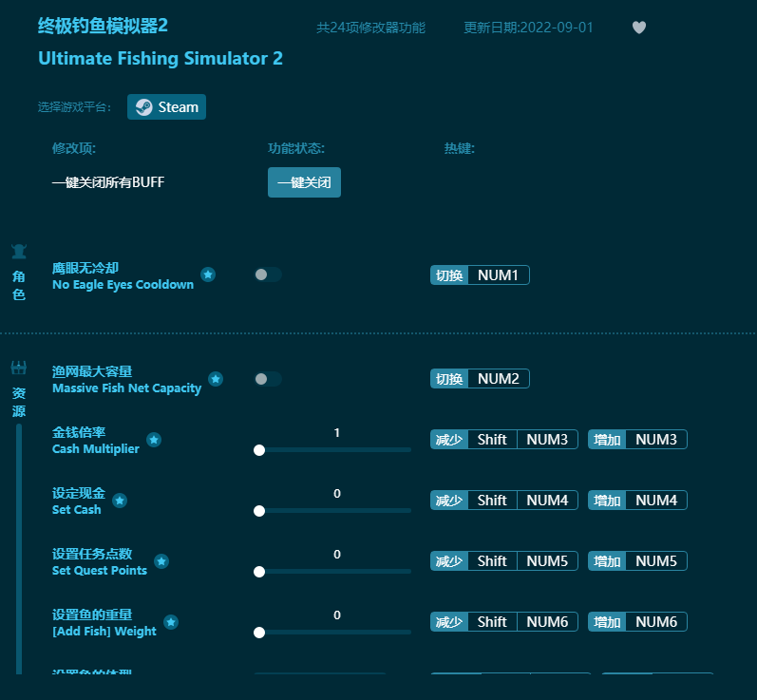Screen dimensions: 757x700
Task: Click the vertical bar under resources sidebar label
Action: tap(19, 549)
